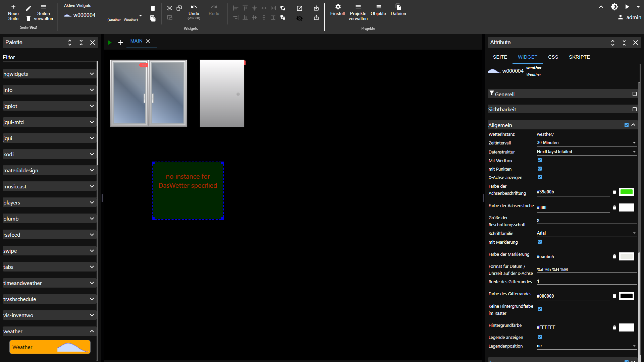Switch to the SKRIPTE attribute tab

(579, 57)
